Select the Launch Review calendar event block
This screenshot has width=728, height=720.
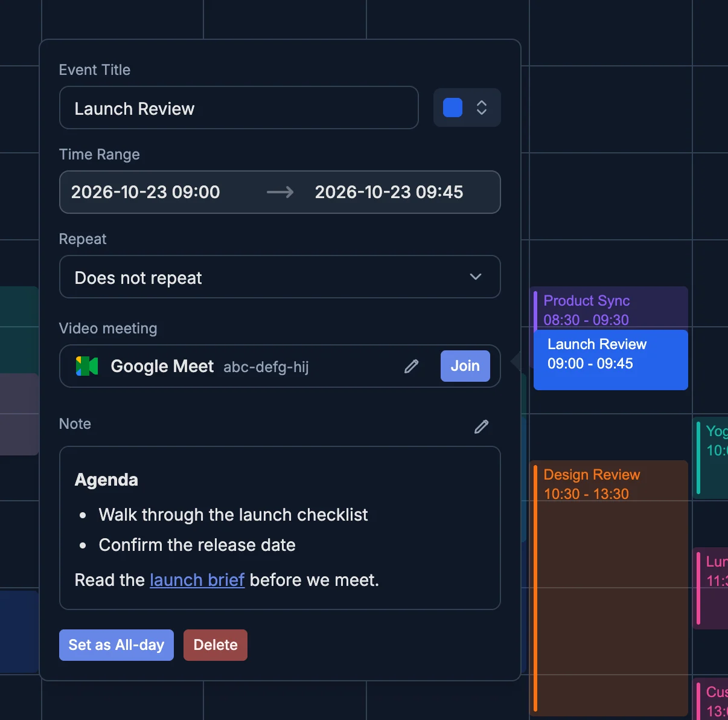pyautogui.click(x=611, y=360)
